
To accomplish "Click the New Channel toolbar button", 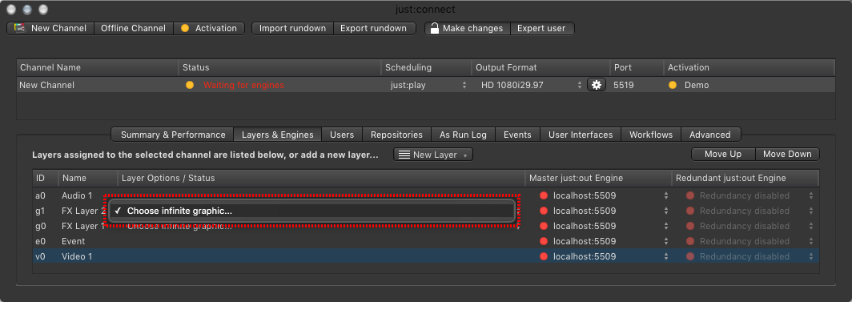I will pos(50,28).
